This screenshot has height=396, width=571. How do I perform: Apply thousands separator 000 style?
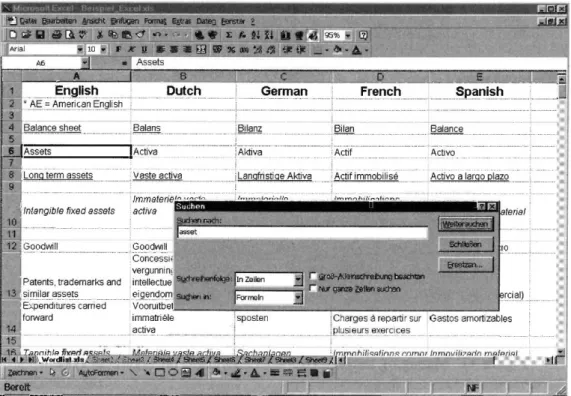point(244,50)
